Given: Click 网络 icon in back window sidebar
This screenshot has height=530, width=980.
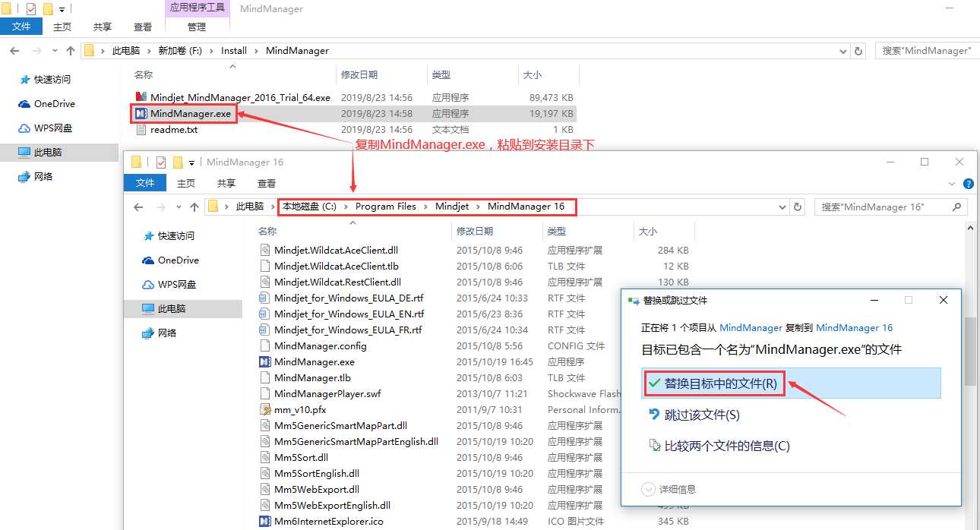Looking at the screenshot, I should [24, 177].
